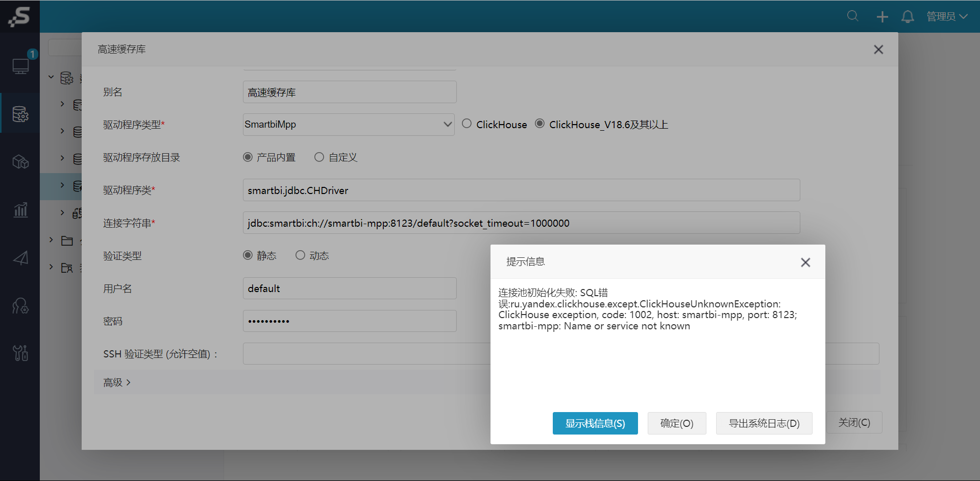
Task: Click the 密码 password field
Action: tap(350, 321)
